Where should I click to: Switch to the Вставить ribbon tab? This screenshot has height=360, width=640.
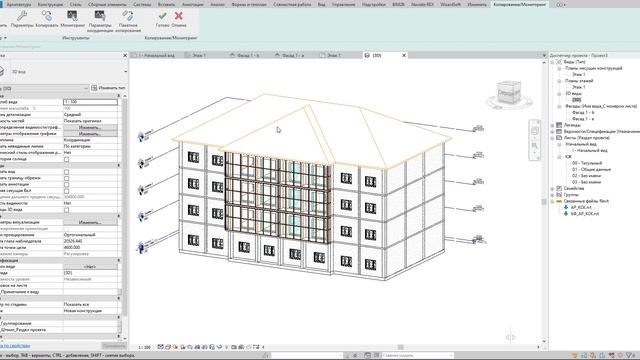pos(166,4)
